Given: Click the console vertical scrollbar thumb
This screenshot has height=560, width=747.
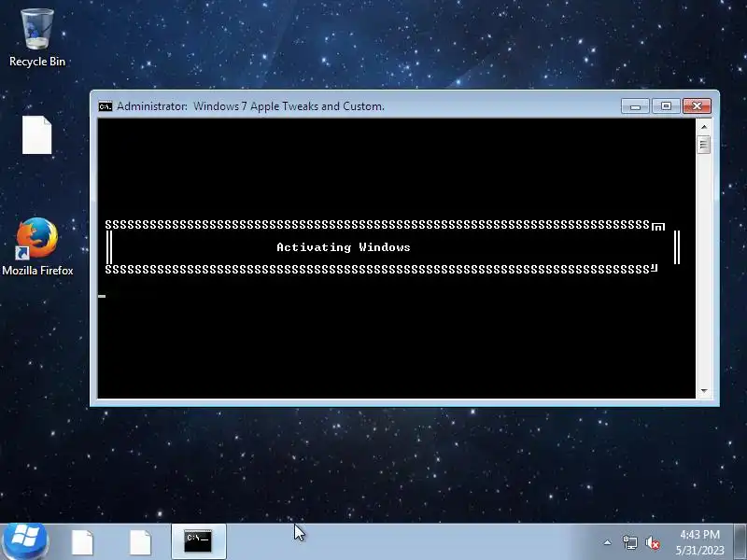Looking at the screenshot, I should (x=704, y=145).
